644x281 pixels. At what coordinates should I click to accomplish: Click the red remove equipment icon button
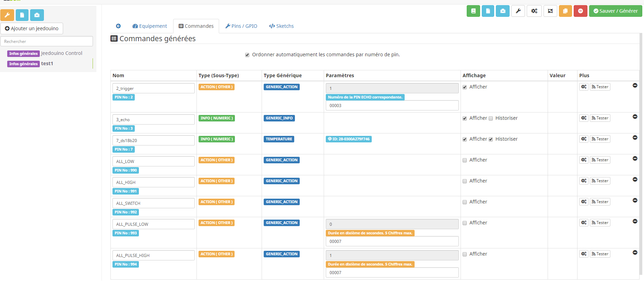click(580, 11)
